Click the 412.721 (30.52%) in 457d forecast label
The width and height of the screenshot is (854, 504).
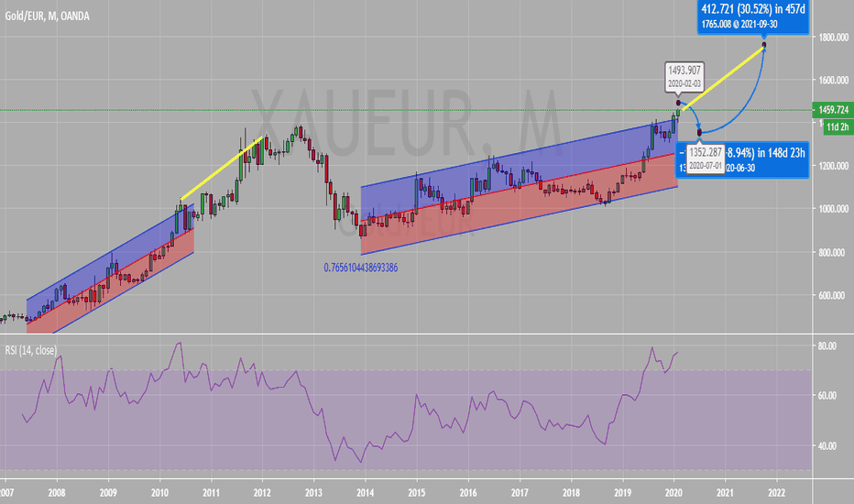coord(753,16)
